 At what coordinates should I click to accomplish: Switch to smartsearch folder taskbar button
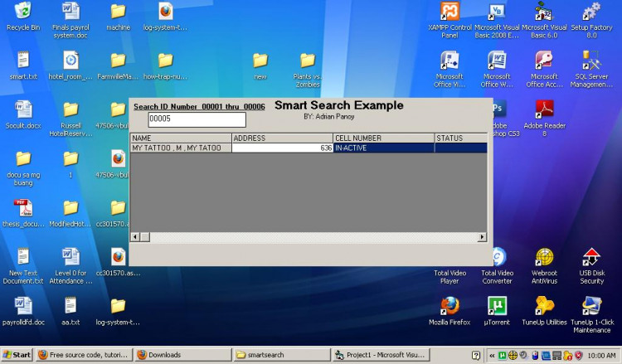(280, 355)
